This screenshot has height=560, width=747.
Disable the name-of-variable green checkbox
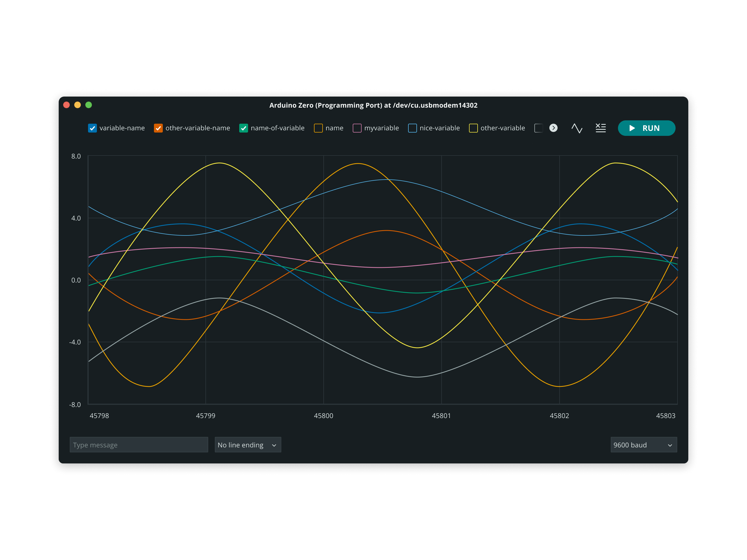(x=243, y=128)
